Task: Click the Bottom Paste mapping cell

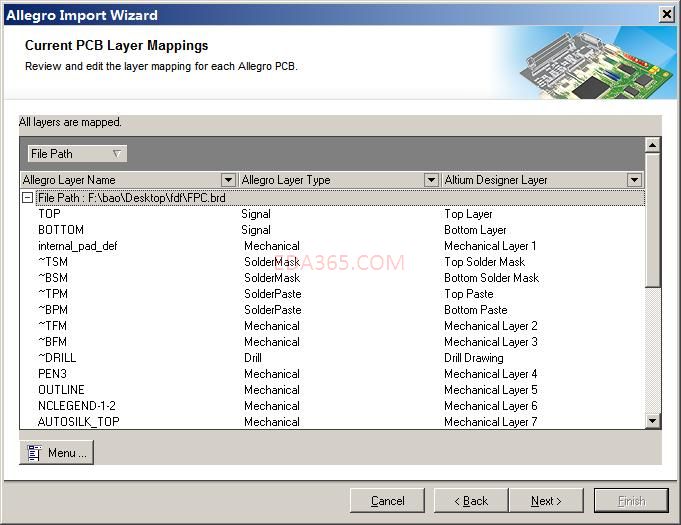Action: (x=476, y=310)
